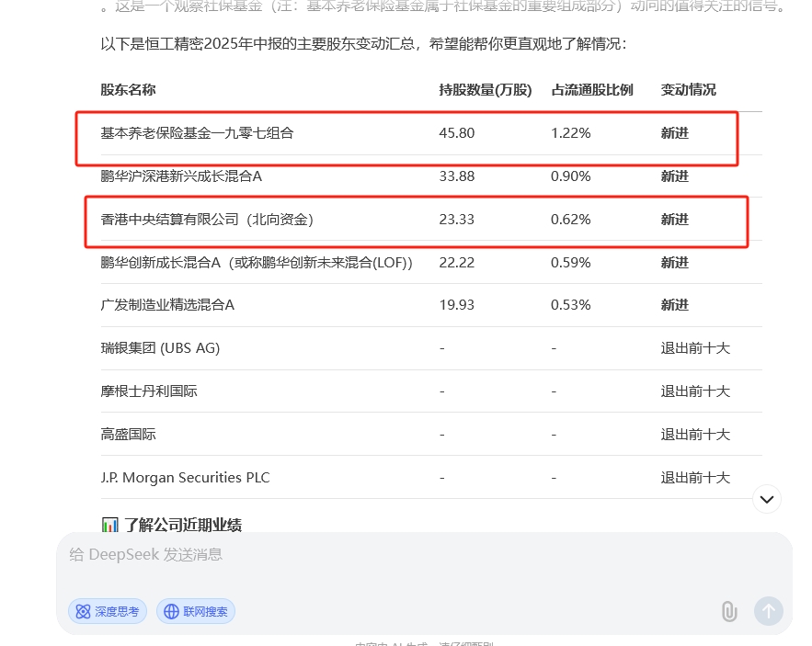Viewport: 812px width, 646px height.
Task: Click the 了解公司近期业绩 section heading
Action: pyautogui.click(x=182, y=525)
